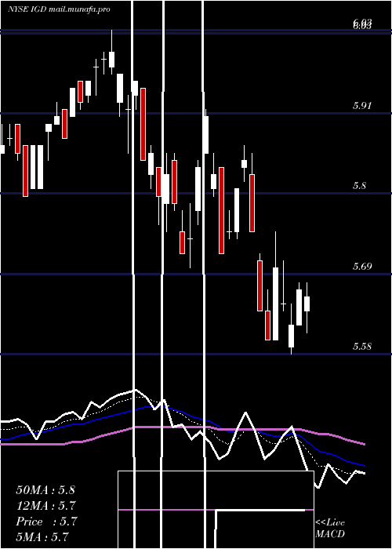Viewport: 392px width, 549px height.
Task: Click the '12MA : 5.7' legend text
Action: pyautogui.click(x=45, y=506)
